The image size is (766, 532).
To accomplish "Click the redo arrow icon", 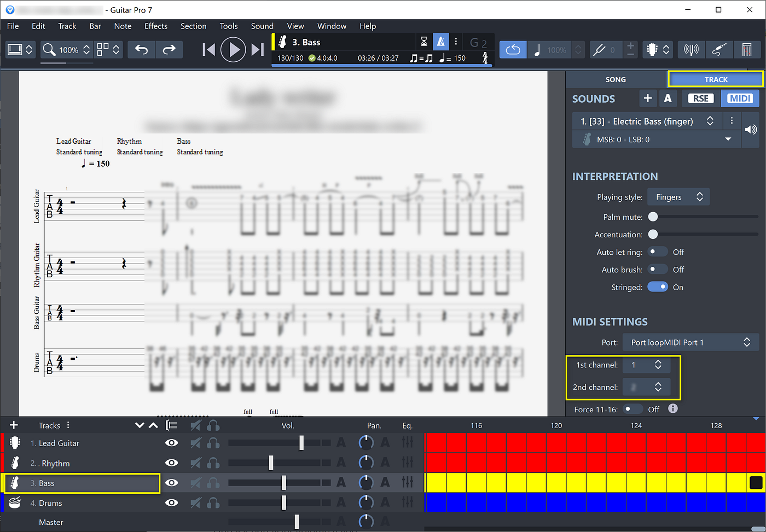I will coord(169,50).
